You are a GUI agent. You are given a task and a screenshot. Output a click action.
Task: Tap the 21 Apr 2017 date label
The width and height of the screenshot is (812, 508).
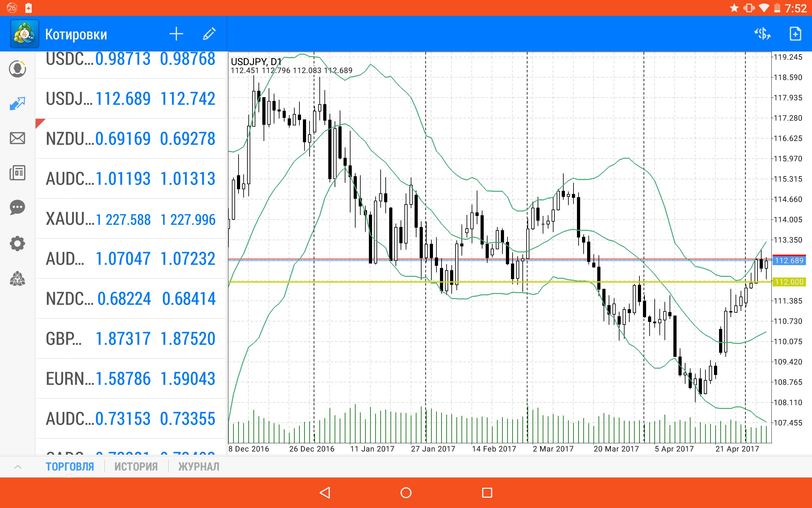[x=737, y=449]
